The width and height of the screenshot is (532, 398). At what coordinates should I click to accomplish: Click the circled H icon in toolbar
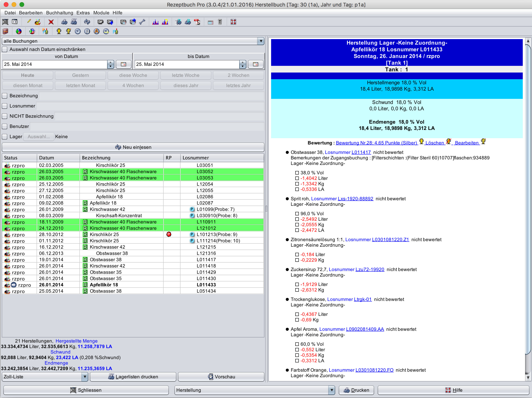pyautogui.click(x=87, y=31)
